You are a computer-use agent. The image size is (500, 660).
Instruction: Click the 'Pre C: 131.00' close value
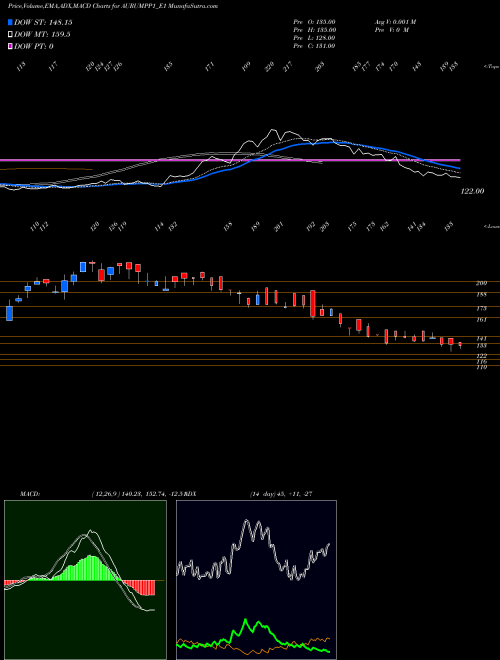coord(314,46)
